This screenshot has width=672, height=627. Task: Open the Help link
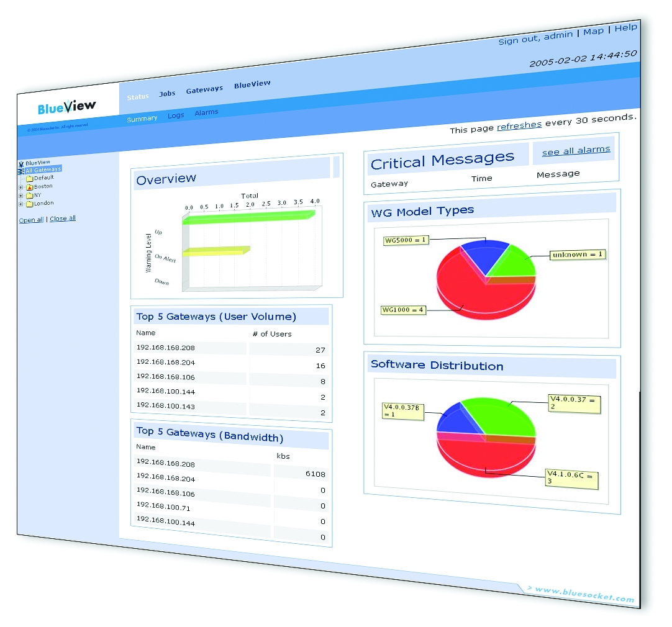[x=625, y=28]
